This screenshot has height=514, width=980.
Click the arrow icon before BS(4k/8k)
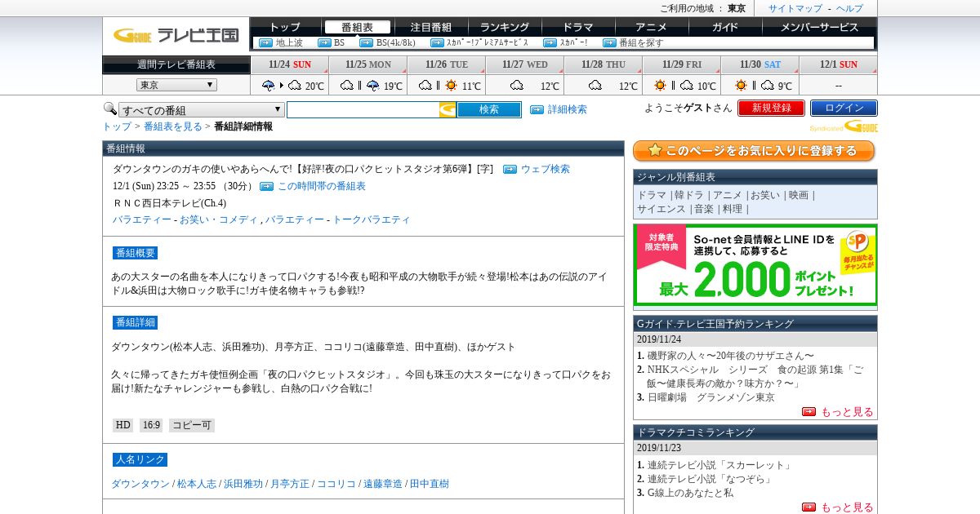366,42
